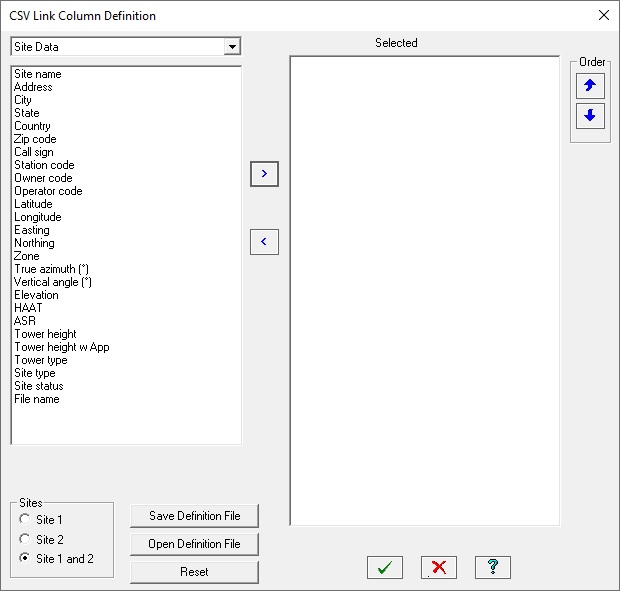Open help with the question mark button

pyautogui.click(x=492, y=567)
